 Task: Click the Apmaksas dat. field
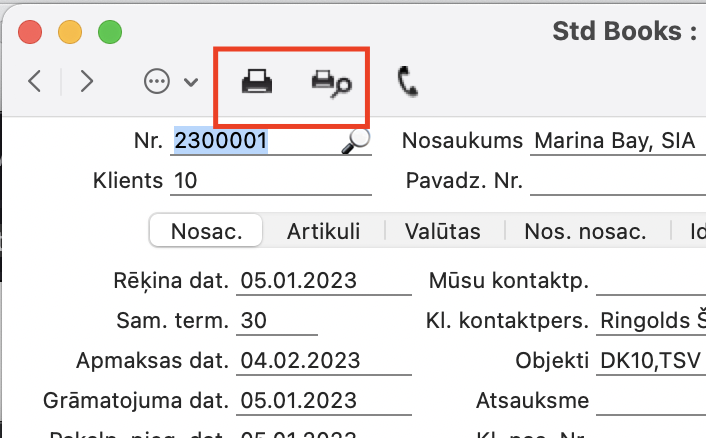tap(324, 361)
